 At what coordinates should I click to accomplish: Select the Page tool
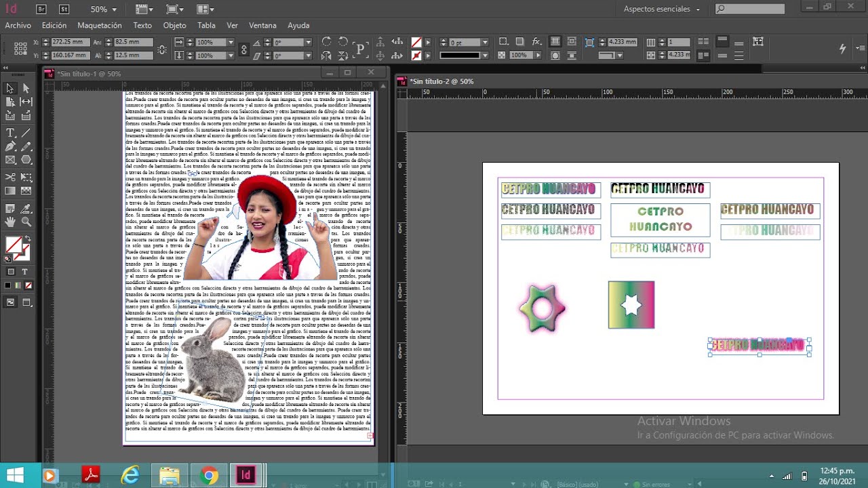tap(10, 102)
